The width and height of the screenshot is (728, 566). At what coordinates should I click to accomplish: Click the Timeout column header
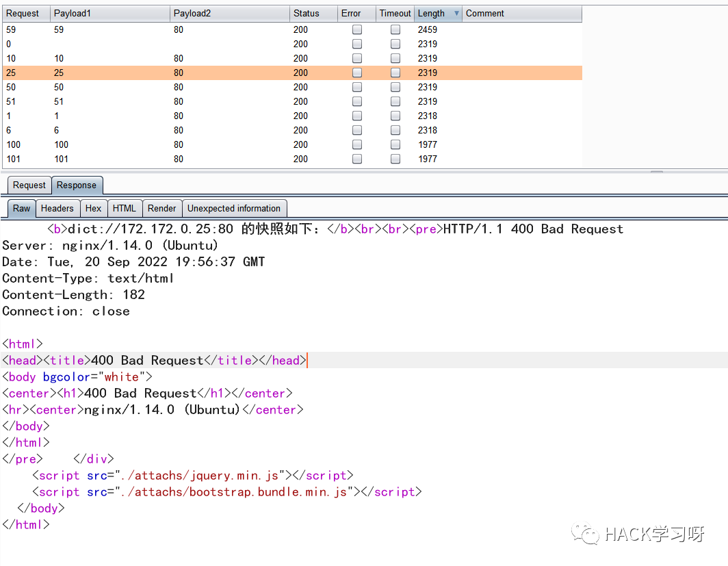tap(395, 14)
